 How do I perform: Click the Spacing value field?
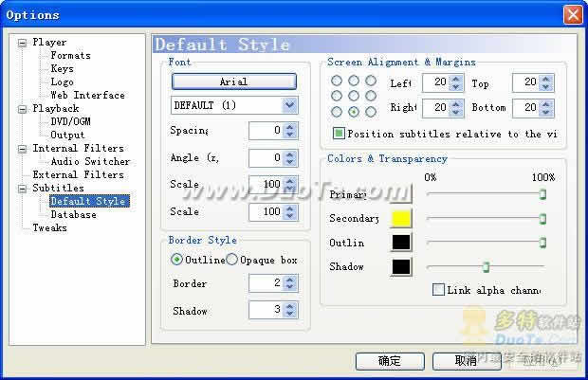[x=266, y=130]
